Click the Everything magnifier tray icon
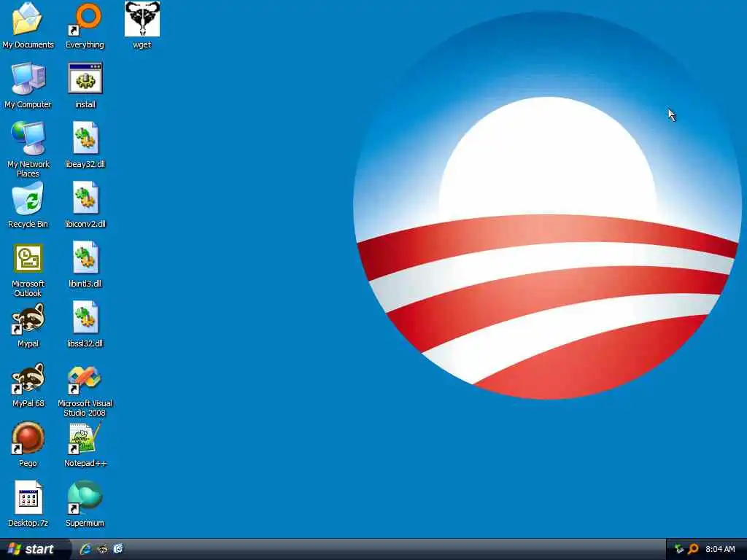 693,549
